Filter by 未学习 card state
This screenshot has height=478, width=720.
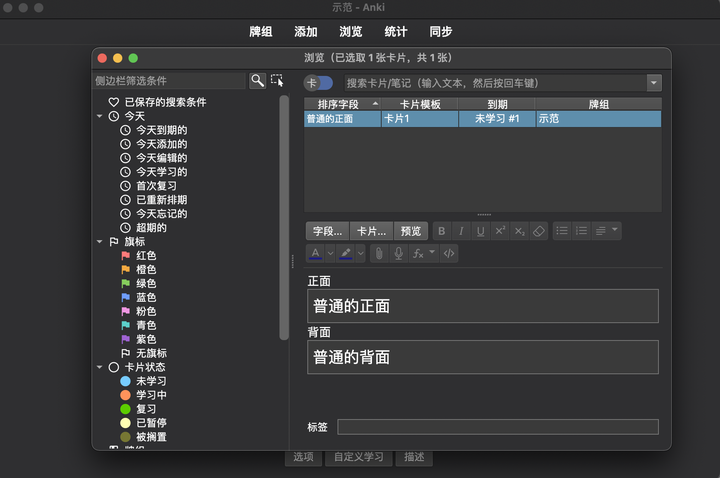coord(143,381)
